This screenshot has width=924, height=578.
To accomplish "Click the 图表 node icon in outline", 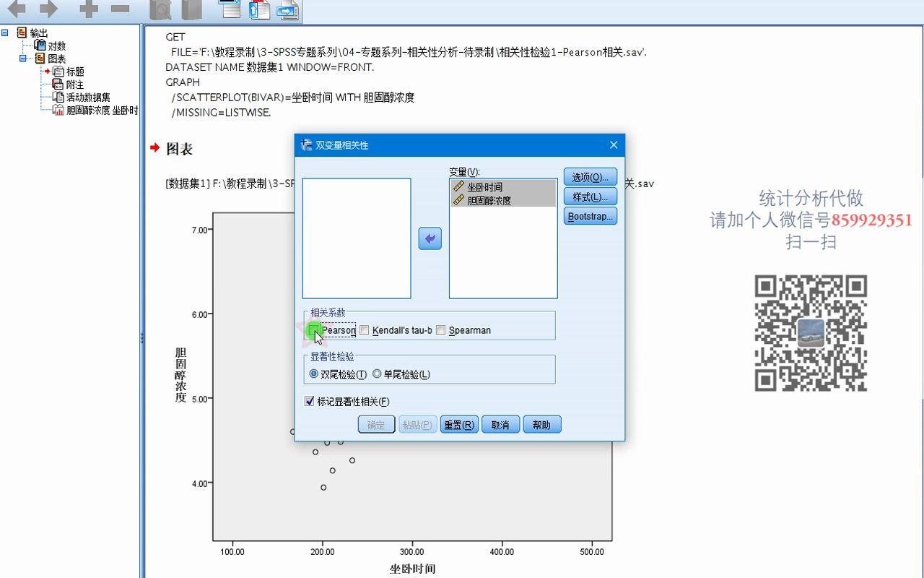I will [x=40, y=59].
